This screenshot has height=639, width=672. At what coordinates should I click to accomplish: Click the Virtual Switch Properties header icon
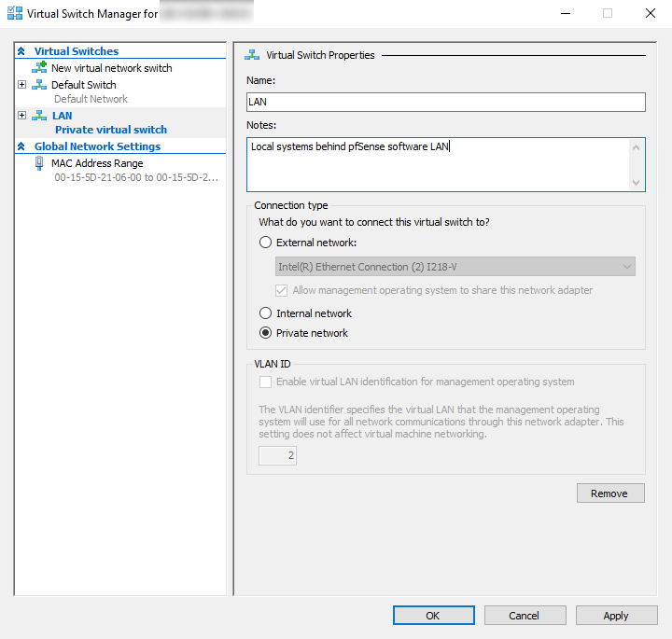(x=252, y=55)
